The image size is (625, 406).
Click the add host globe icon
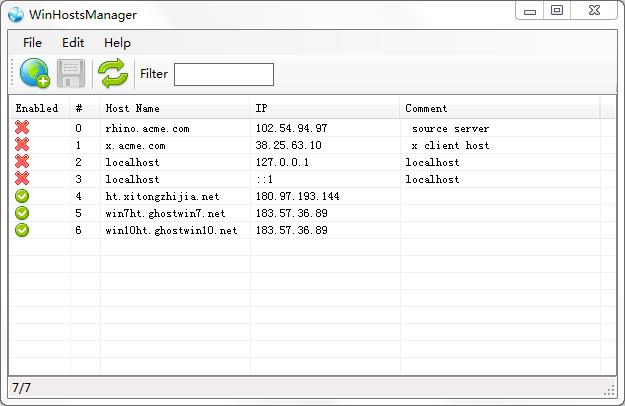pos(34,73)
